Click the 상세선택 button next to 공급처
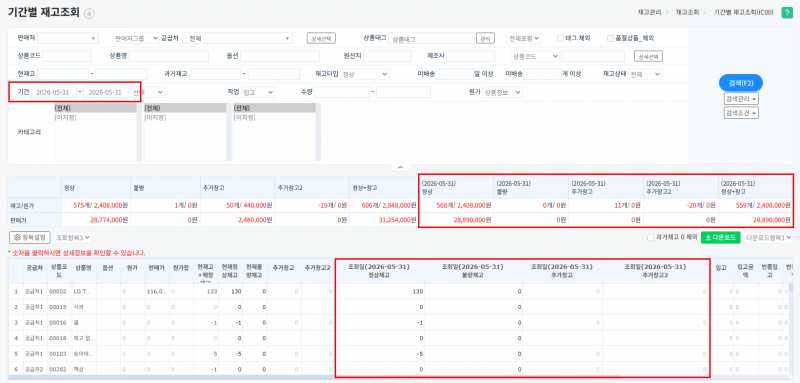The width and height of the screenshot is (800, 383). coord(321,38)
